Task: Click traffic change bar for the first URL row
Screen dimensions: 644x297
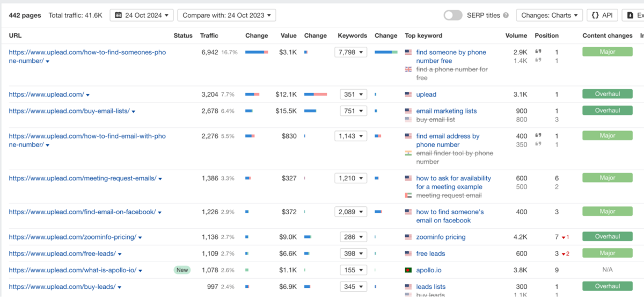Action: click(x=257, y=52)
